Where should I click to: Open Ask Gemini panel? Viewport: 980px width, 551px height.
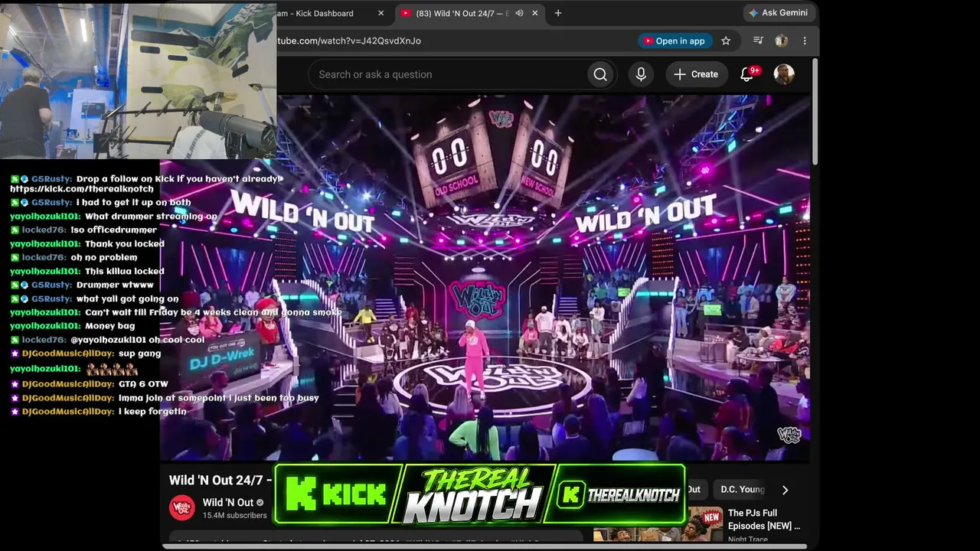778,13
